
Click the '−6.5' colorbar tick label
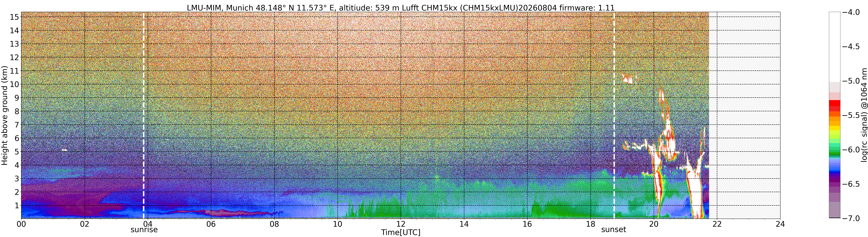pos(851,184)
